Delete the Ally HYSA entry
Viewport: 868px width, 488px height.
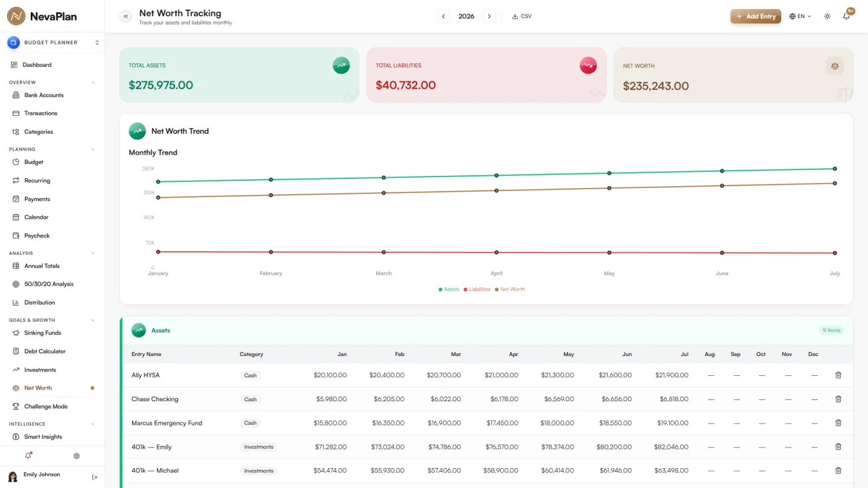(x=838, y=375)
